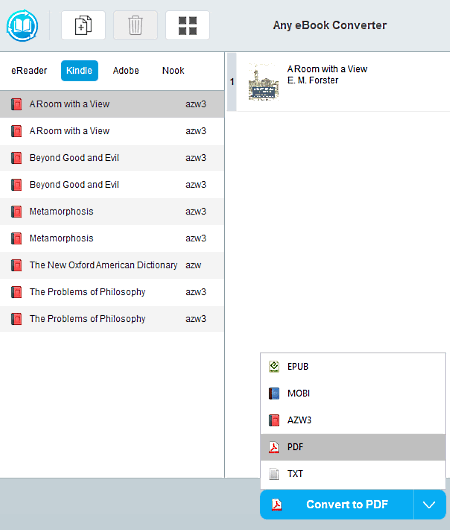Switch to the Nook tab
450x530 pixels.
tap(173, 71)
